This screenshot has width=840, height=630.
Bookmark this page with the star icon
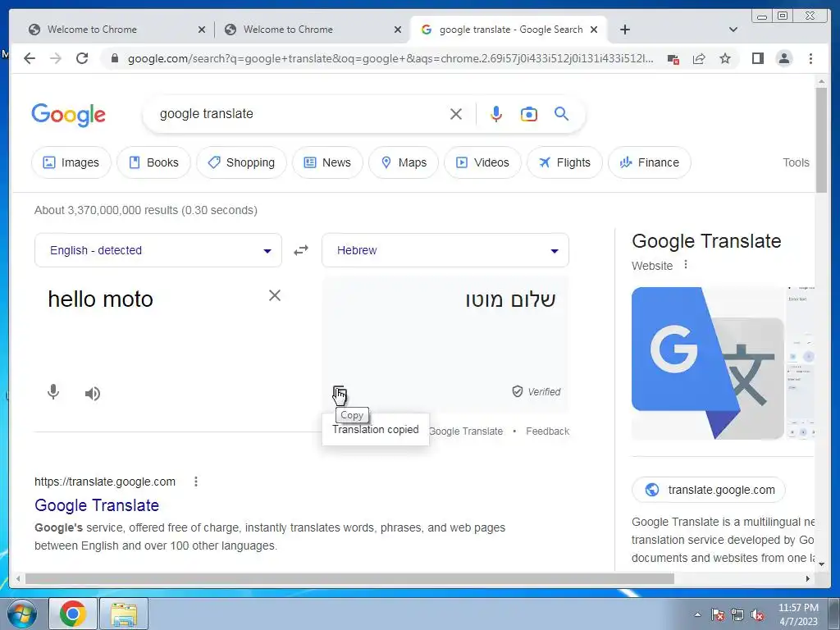point(725,58)
